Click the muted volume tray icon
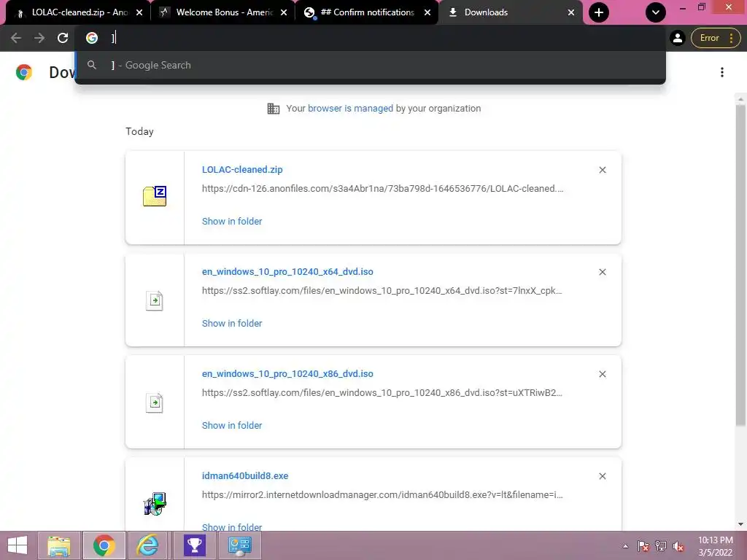Image resolution: width=747 pixels, height=560 pixels. [678, 546]
